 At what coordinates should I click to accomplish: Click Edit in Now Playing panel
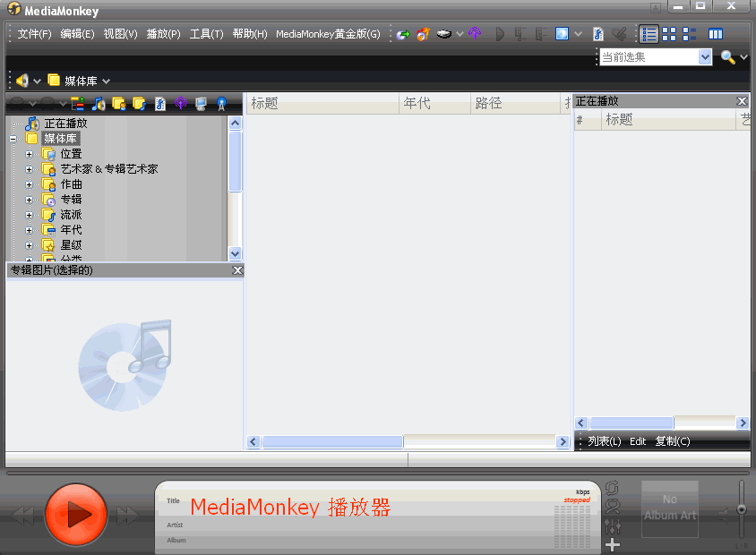tap(638, 441)
